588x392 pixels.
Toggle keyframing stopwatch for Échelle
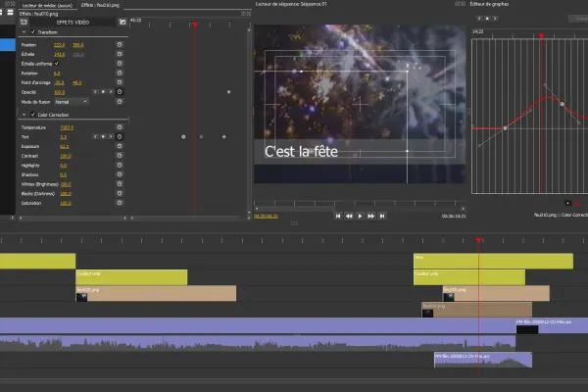click(120, 54)
